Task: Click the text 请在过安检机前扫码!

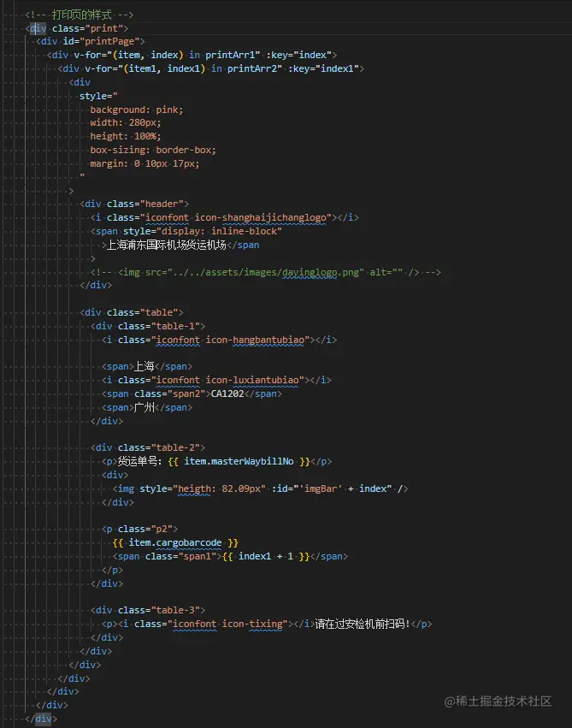Action: [363, 624]
